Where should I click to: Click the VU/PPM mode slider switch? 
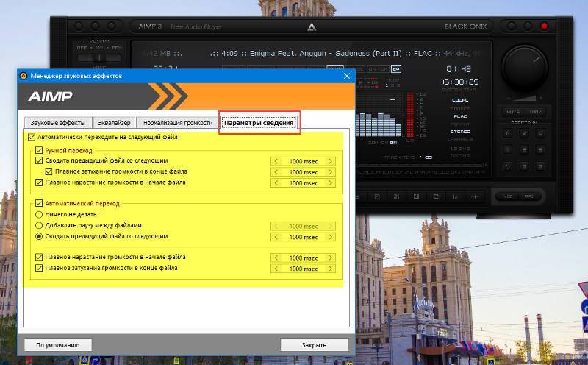coord(99,58)
